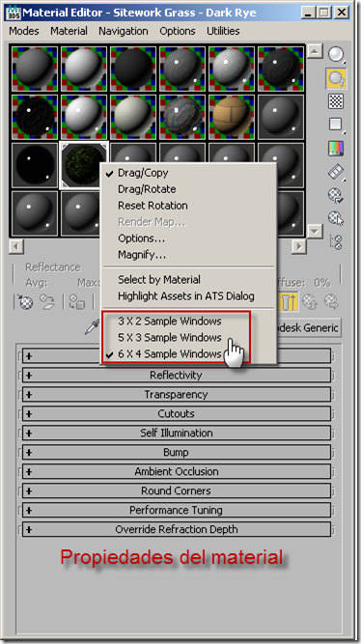Open the Sample Type sphere flyout
Viewport: 361px width, 644px height.
tap(336, 54)
